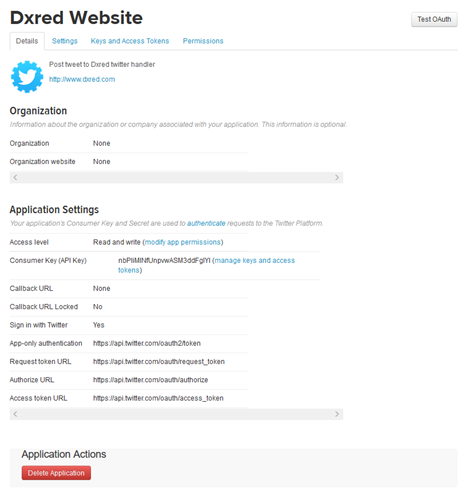Click the Twitter bird gear app icon
This screenshot has width=469, height=500.
pos(27,76)
